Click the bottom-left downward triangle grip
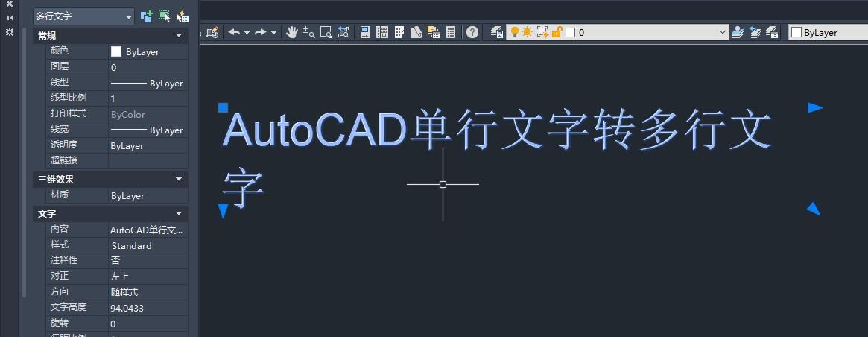 click(223, 210)
